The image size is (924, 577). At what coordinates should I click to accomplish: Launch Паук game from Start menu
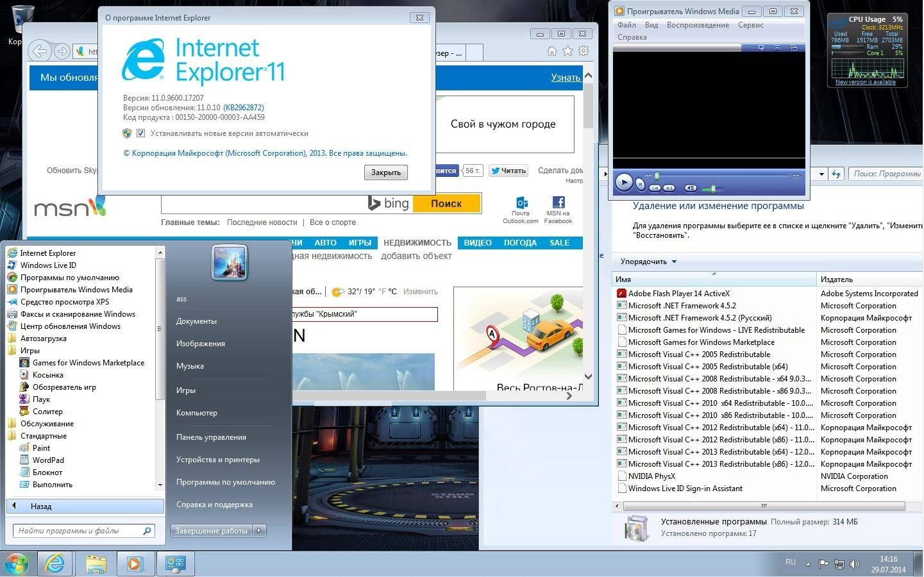pyautogui.click(x=41, y=399)
